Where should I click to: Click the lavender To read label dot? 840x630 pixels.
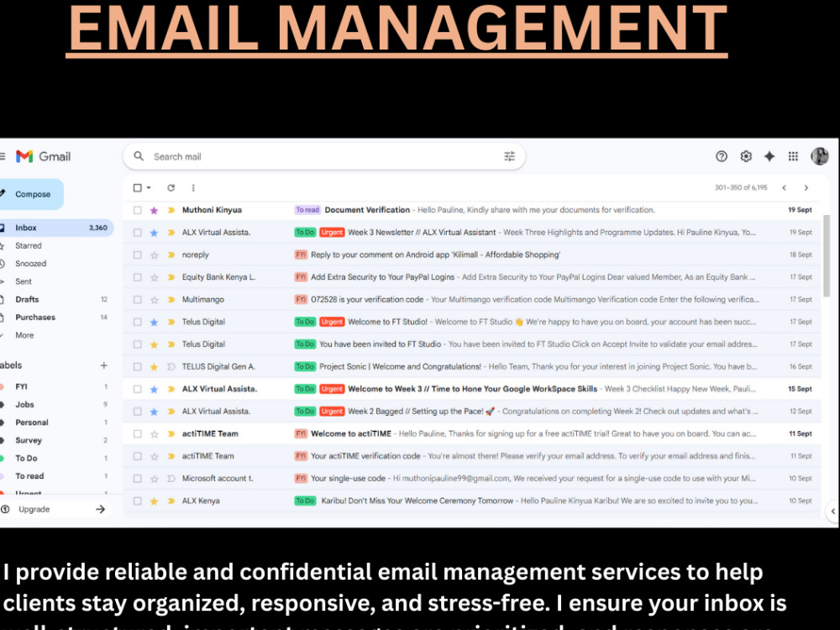[x=3, y=475]
